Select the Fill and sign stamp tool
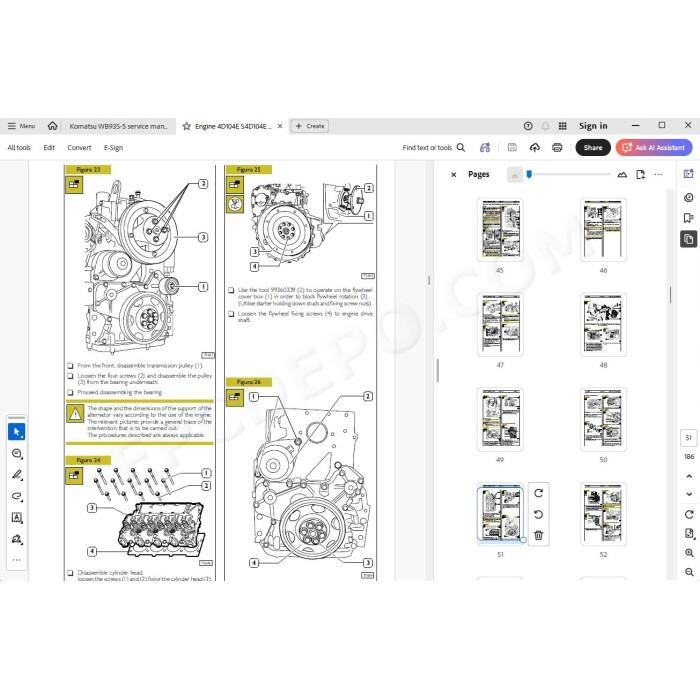Image resolution: width=700 pixels, height=700 pixels. (17, 539)
